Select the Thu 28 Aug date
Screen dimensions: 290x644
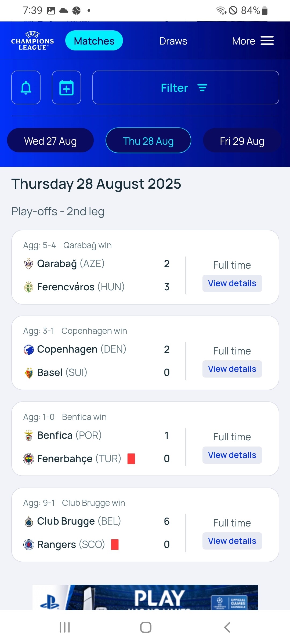(148, 141)
